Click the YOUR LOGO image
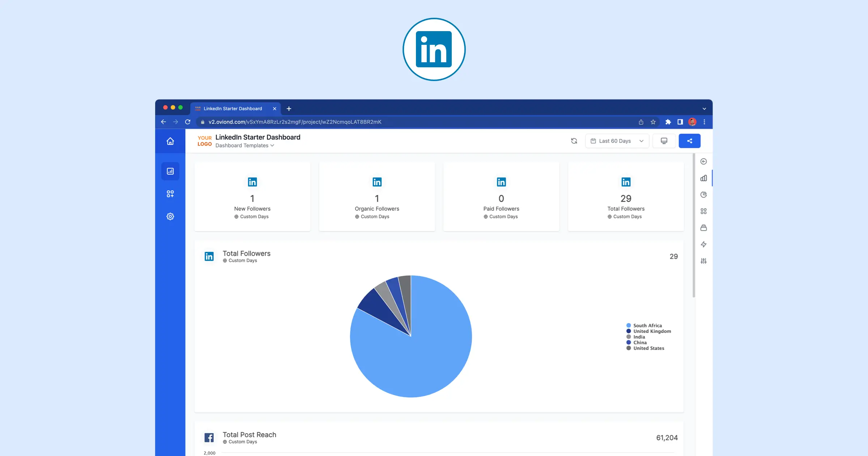Viewport: 868px width, 456px height. coord(205,141)
